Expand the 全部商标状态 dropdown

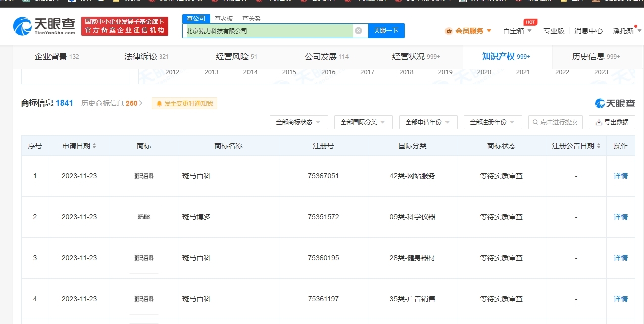[299, 122]
